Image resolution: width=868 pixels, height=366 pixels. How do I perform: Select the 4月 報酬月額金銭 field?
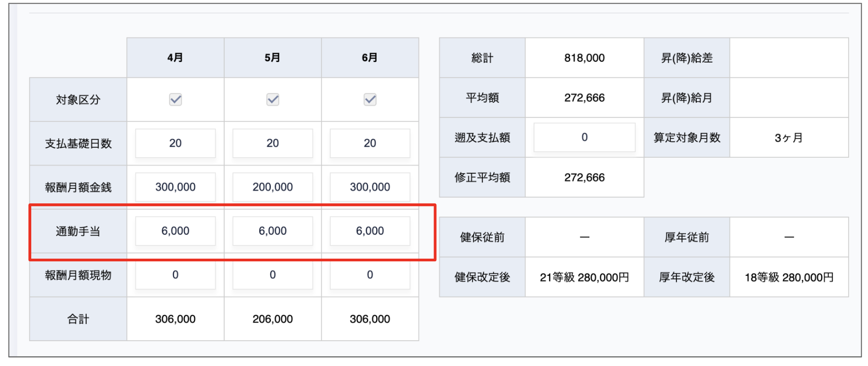[x=175, y=187]
